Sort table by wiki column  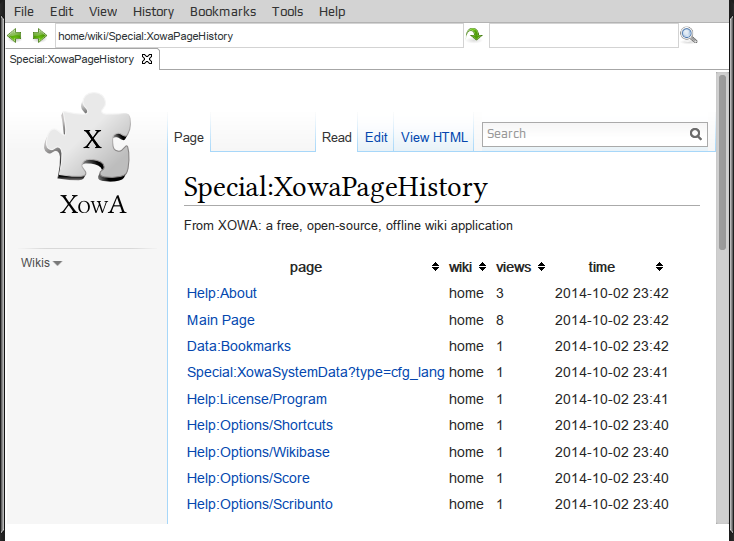click(482, 267)
